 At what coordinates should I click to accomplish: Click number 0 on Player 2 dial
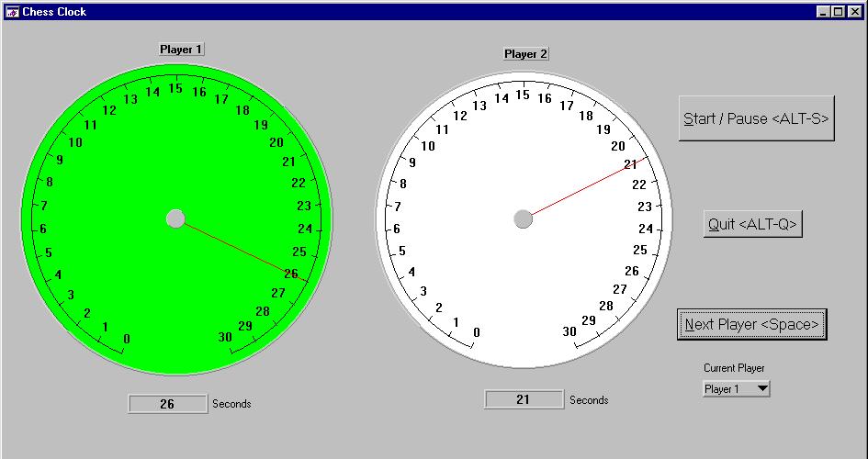pos(476,332)
